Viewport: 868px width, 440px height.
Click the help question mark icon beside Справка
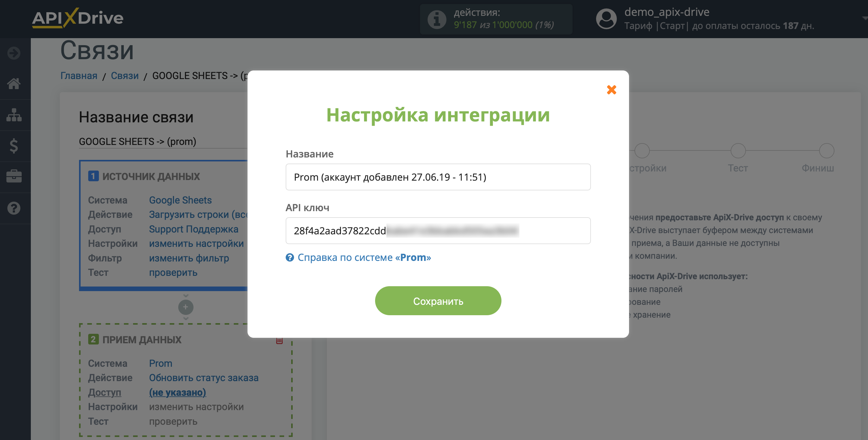[289, 258]
